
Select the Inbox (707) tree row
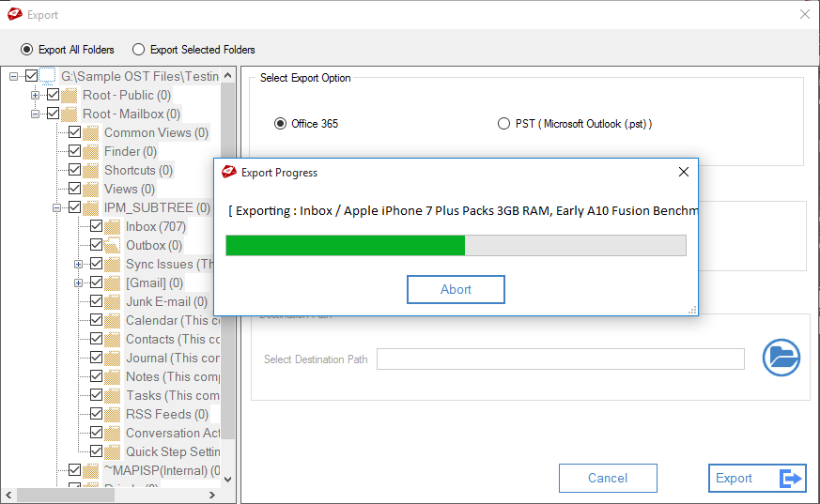tap(155, 227)
